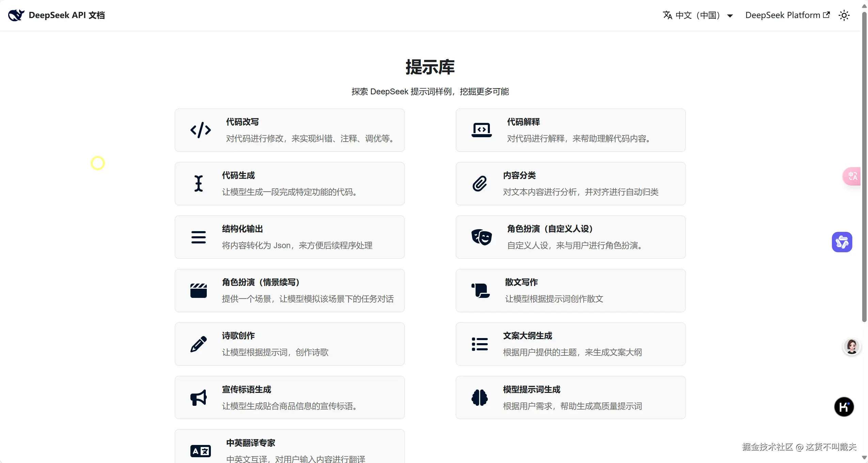Open the 诗歌创作 prompt card
The width and height of the screenshot is (868, 463).
pyautogui.click(x=290, y=344)
